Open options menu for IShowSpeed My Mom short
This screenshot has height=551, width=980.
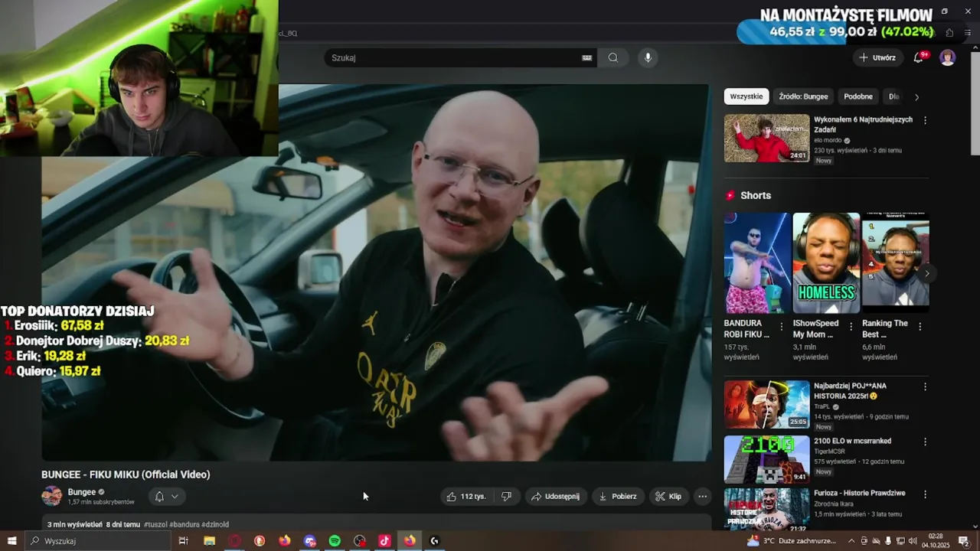[x=851, y=326]
